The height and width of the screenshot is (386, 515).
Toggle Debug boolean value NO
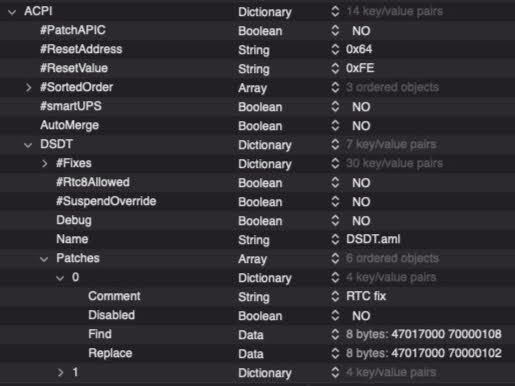coord(361,221)
